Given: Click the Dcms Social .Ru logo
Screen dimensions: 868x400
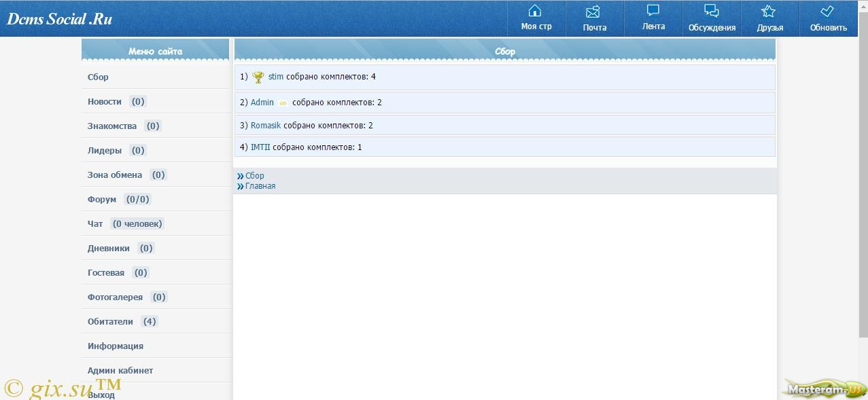Looking at the screenshot, I should [59, 19].
